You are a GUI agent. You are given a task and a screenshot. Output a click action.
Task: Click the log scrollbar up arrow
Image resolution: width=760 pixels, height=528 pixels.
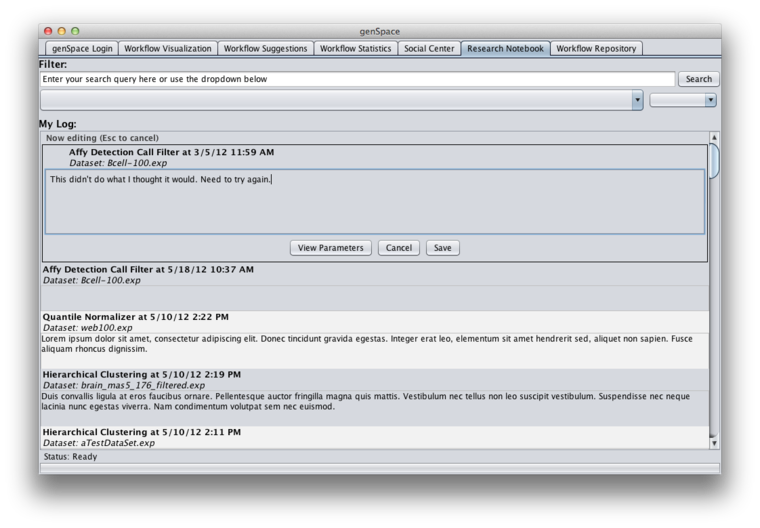(x=714, y=138)
